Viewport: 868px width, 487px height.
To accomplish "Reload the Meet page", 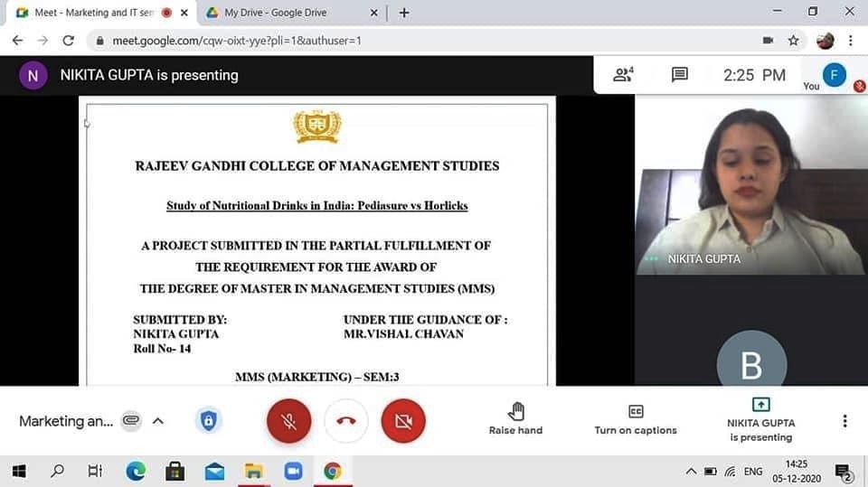I will 68,41.
